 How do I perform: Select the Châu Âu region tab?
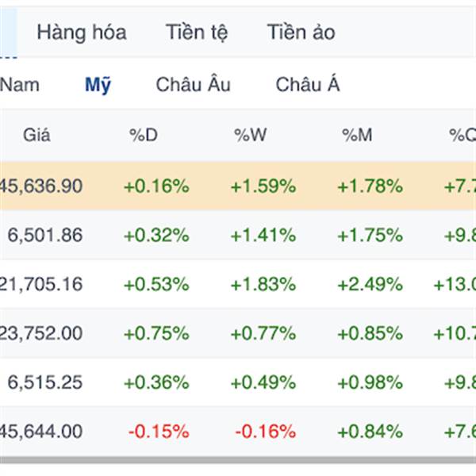pos(193,84)
